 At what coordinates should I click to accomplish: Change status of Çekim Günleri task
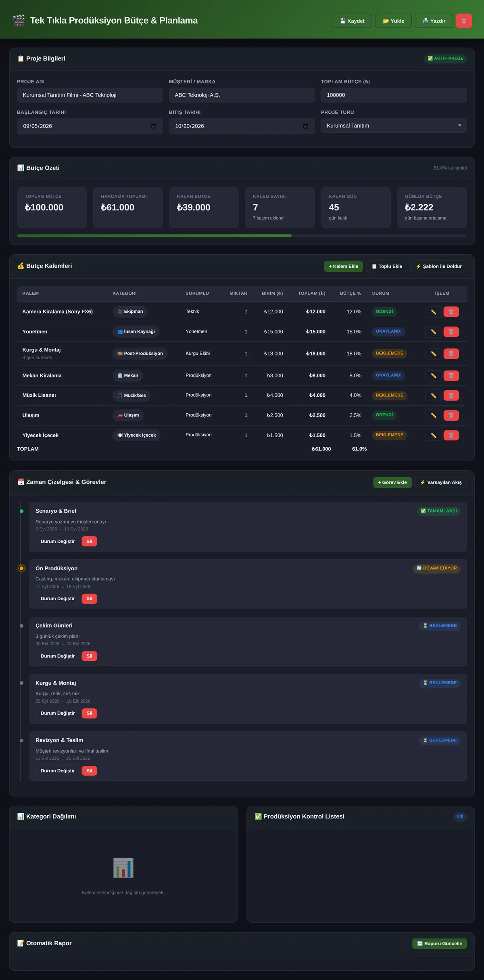[x=58, y=656]
